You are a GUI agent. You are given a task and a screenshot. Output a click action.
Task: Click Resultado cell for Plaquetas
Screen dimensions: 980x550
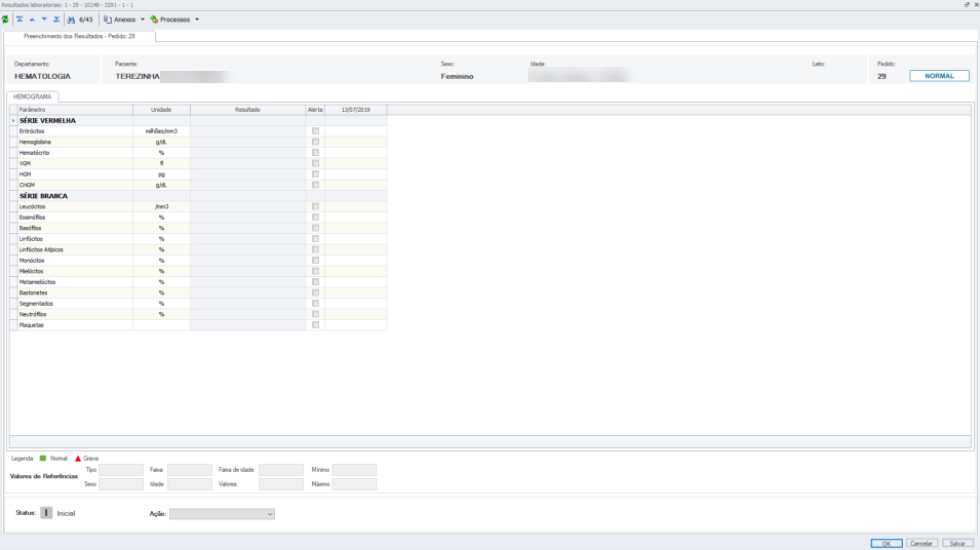(248, 325)
